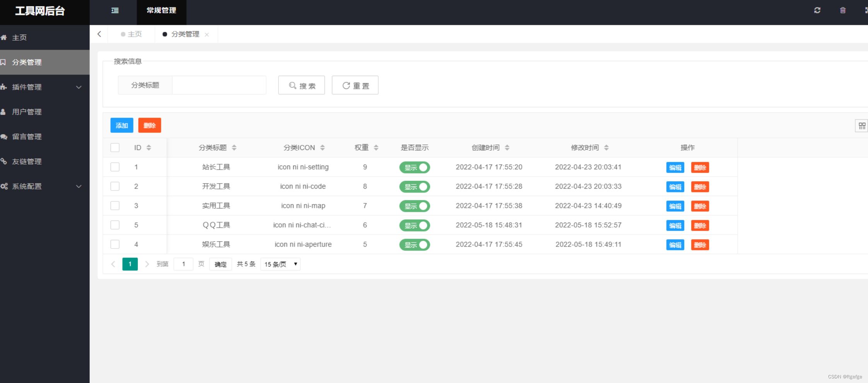Viewport: 868px width, 383px height.
Task: Open the 15条/页 page size dropdown
Action: [x=280, y=264]
